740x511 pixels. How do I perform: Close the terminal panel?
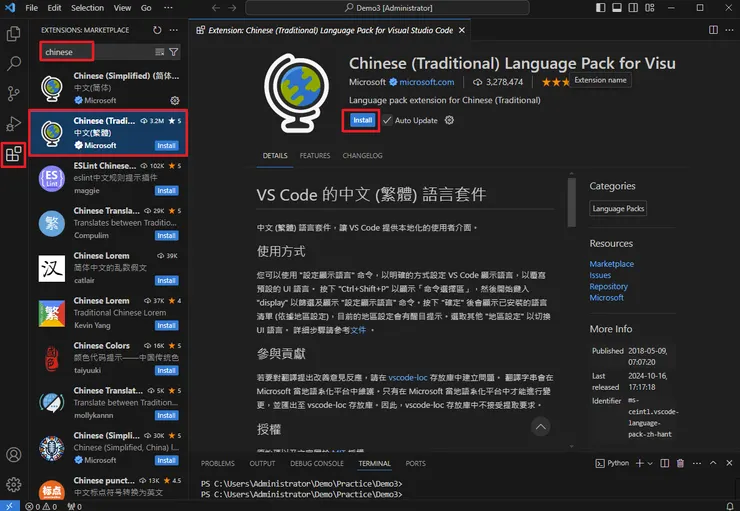729,463
